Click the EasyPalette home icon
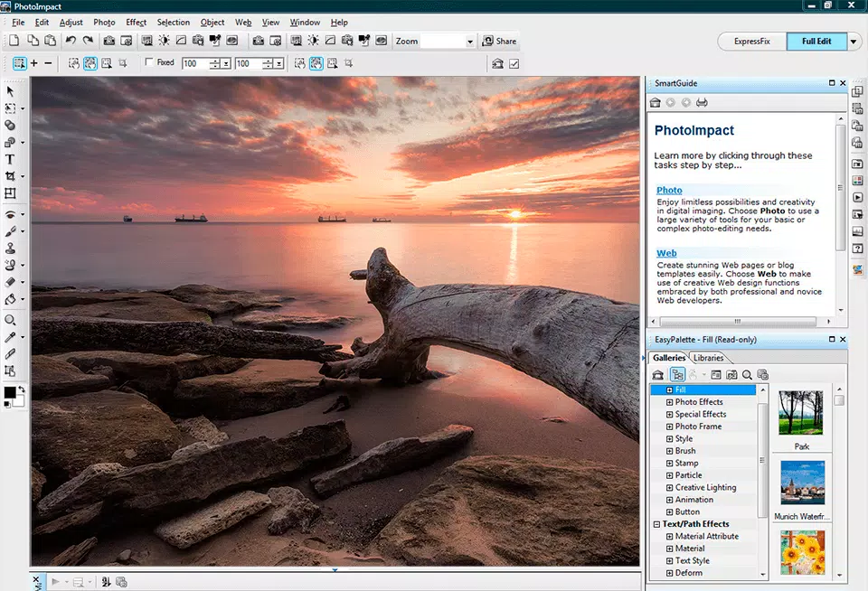 coord(657,375)
